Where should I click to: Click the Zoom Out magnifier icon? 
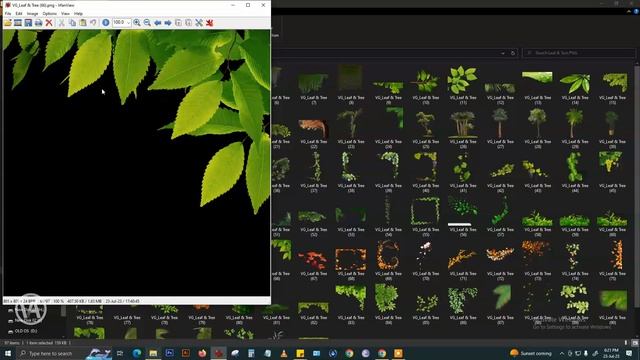[x=147, y=23]
